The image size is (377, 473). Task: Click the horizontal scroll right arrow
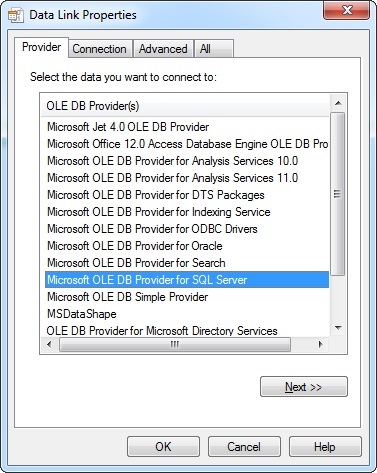321,344
